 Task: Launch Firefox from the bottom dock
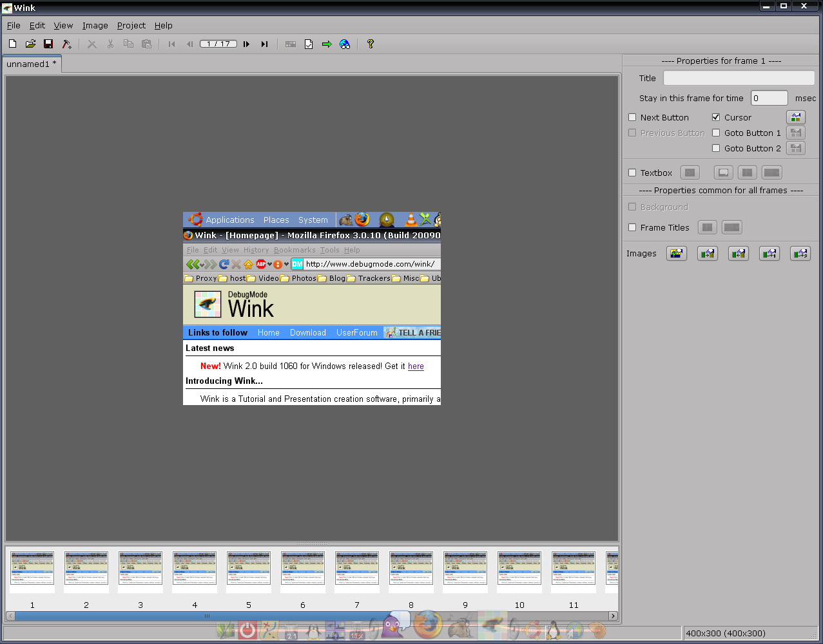(x=427, y=625)
